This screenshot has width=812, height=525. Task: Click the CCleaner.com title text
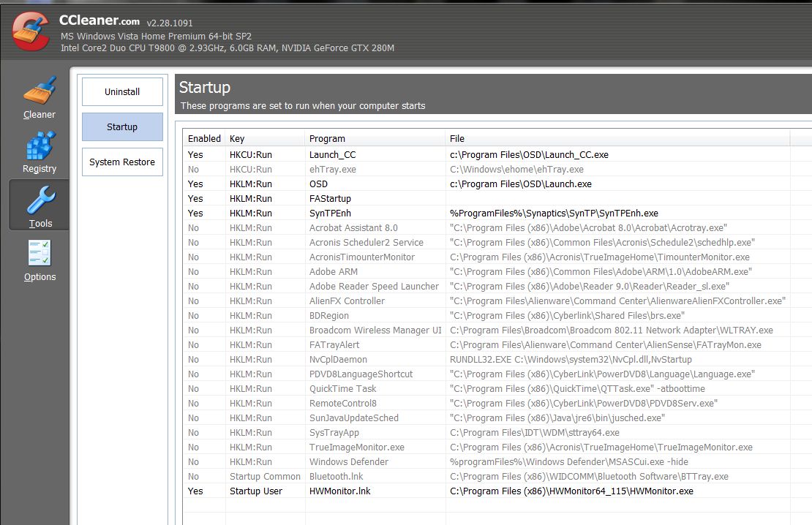99,20
